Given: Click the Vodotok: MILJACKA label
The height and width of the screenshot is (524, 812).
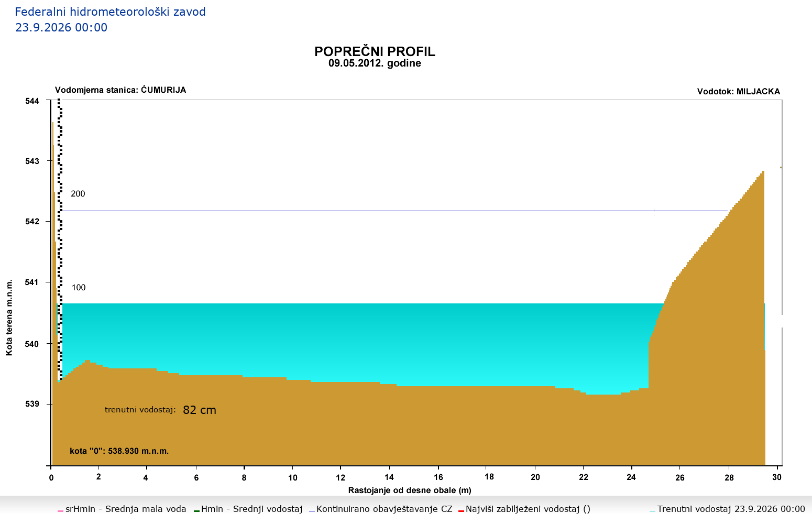Looking at the screenshot, I should point(739,92).
